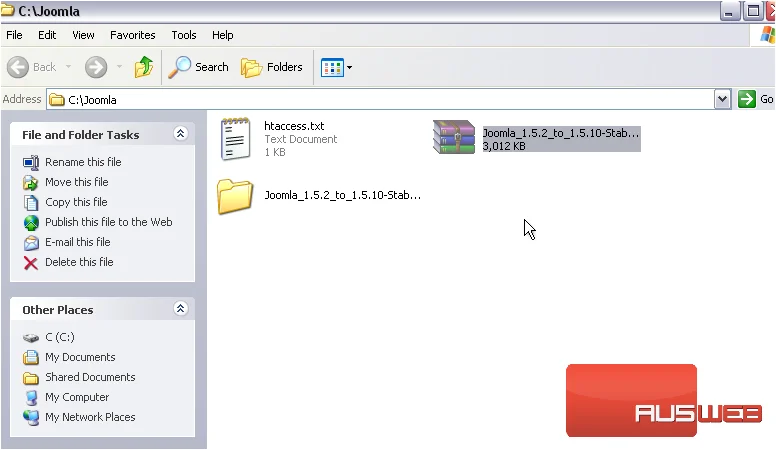This screenshot has width=776, height=450.
Task: Expand the Views dropdown arrow
Action: click(349, 67)
